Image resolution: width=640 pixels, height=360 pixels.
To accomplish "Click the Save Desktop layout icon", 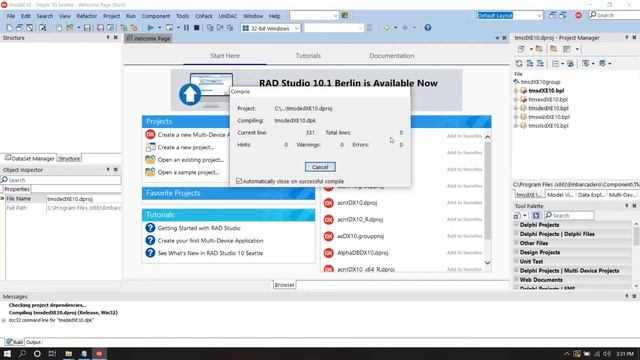I will [552, 16].
